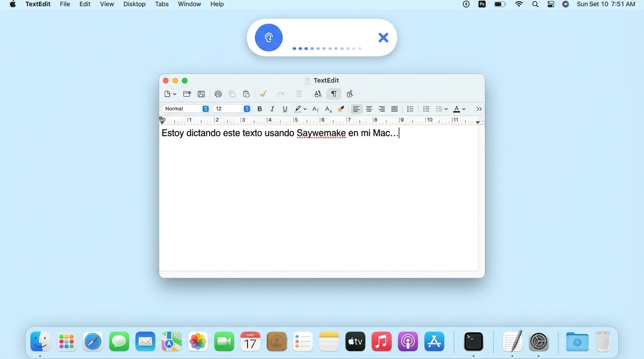The image size is (644, 359).
Task: Open Find and Replace from the toolbar
Action: tap(318, 93)
